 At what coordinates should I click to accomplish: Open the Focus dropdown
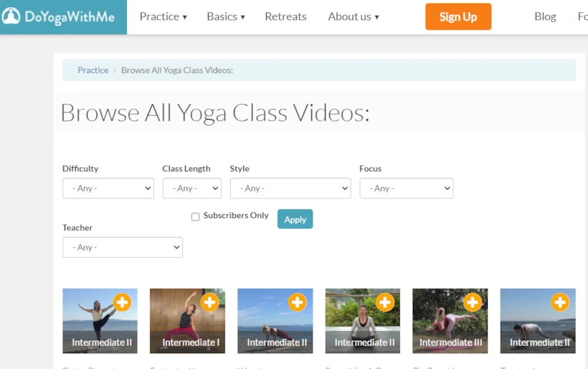(407, 188)
